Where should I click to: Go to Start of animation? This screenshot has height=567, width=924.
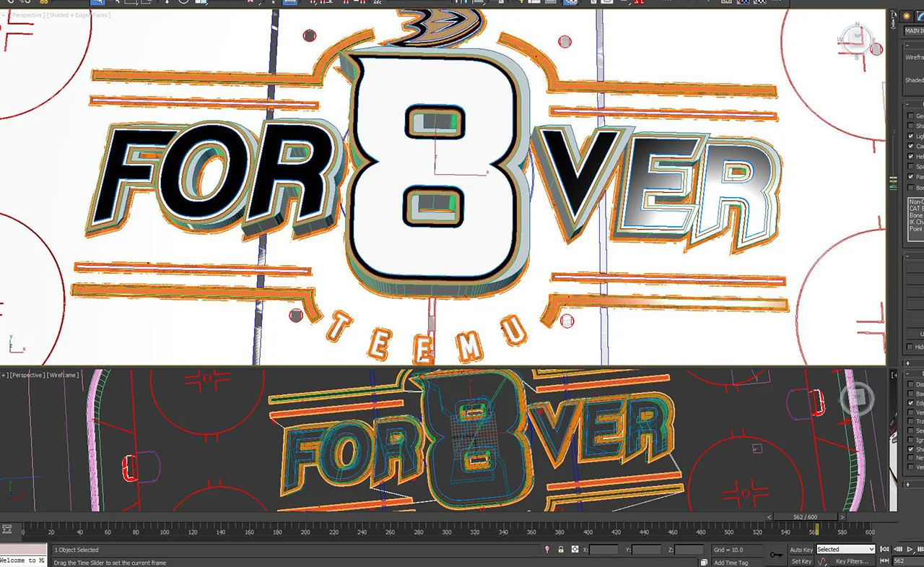(884, 550)
